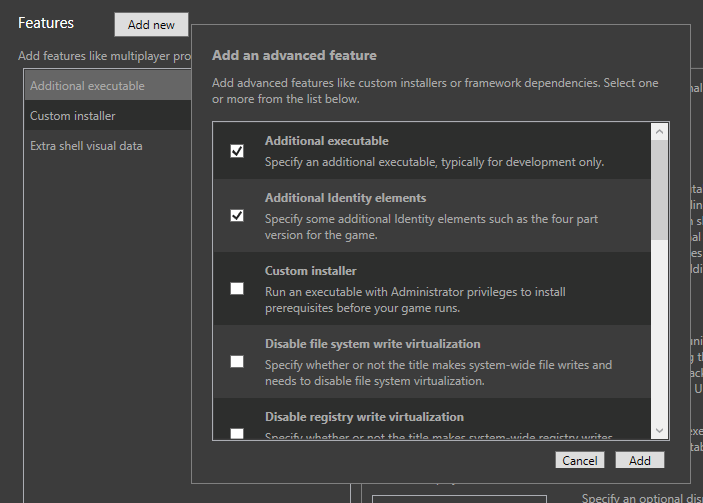Click the scroll up arrow in feature list
This screenshot has height=503, width=703.
click(659, 131)
